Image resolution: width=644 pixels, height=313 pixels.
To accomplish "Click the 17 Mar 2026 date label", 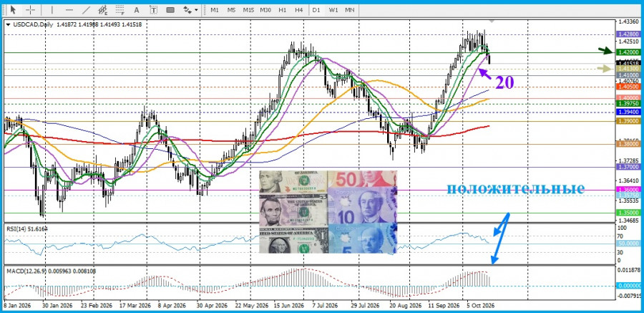I will click(x=135, y=306).
